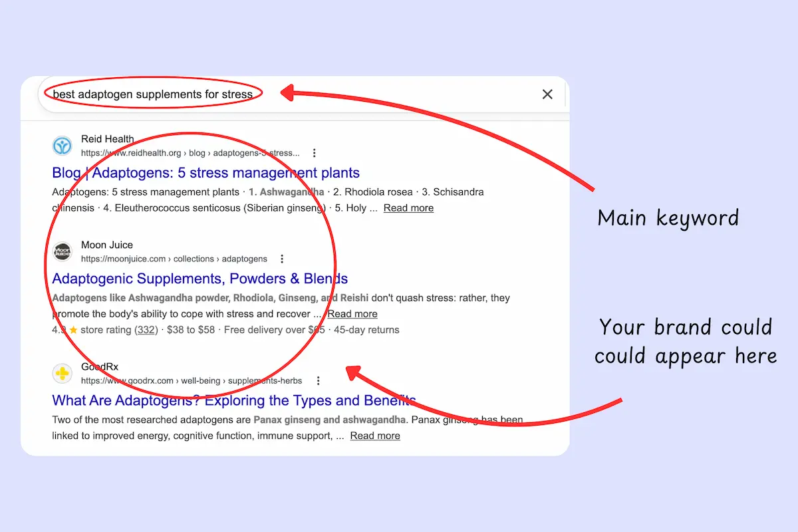Click inside the search input field
The image size is (798, 532).
(x=332, y=94)
